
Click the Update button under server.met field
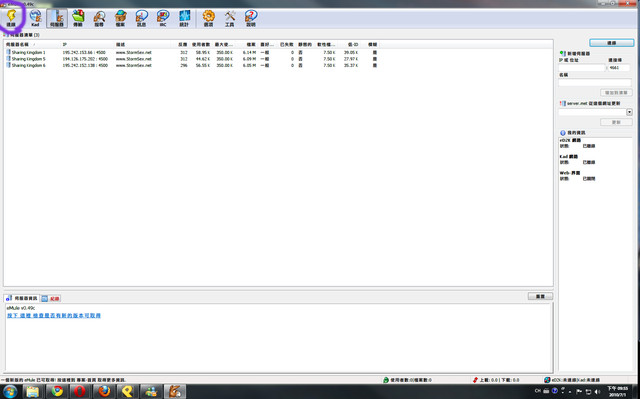[616, 122]
